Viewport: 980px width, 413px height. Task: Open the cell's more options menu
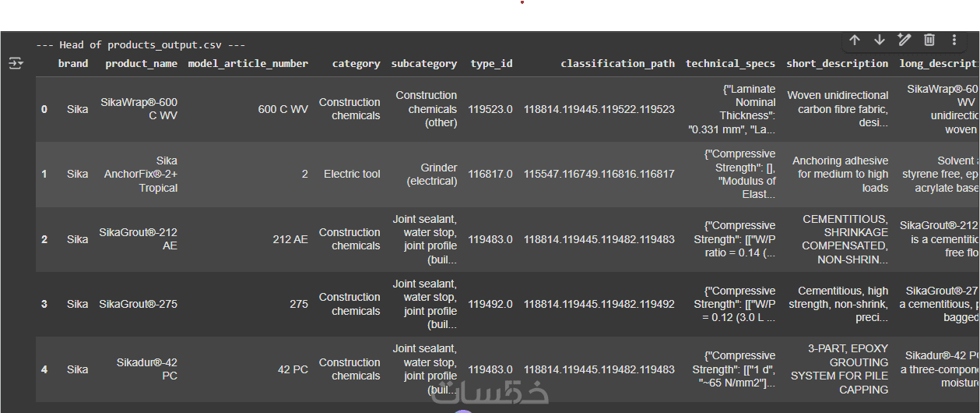coord(954,40)
